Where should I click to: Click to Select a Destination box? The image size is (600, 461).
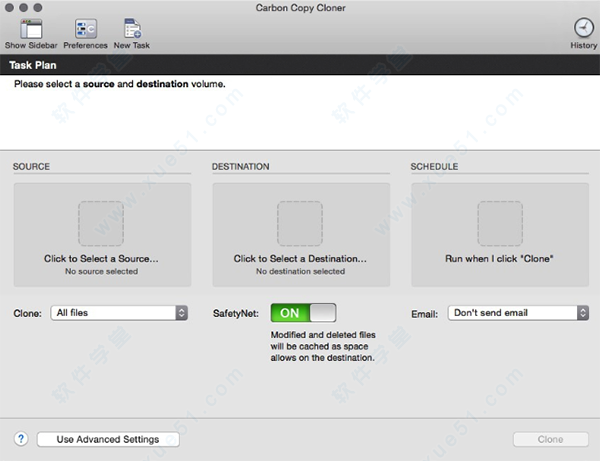tap(301, 235)
